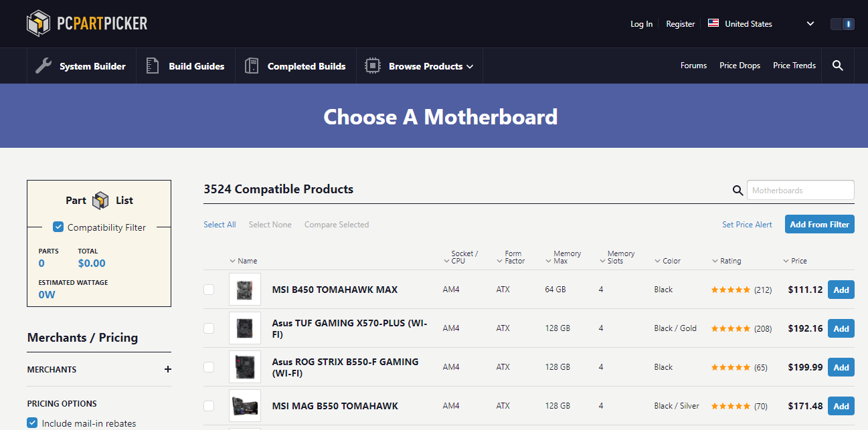Expand the Browse Products menu
Screen dimensions: 868x430
click(431, 66)
